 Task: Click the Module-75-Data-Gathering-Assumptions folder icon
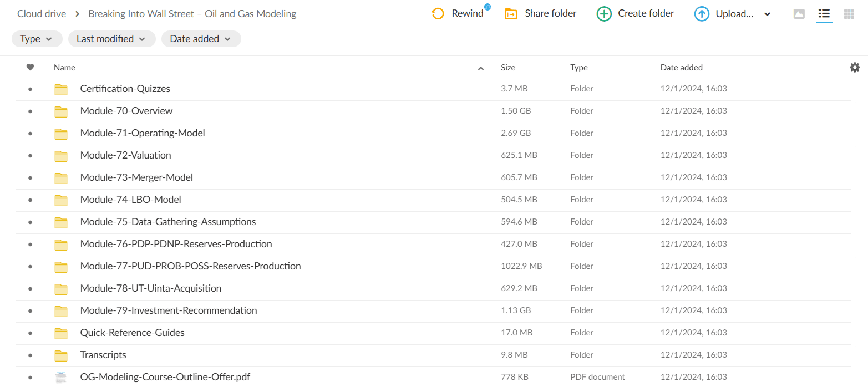61,222
